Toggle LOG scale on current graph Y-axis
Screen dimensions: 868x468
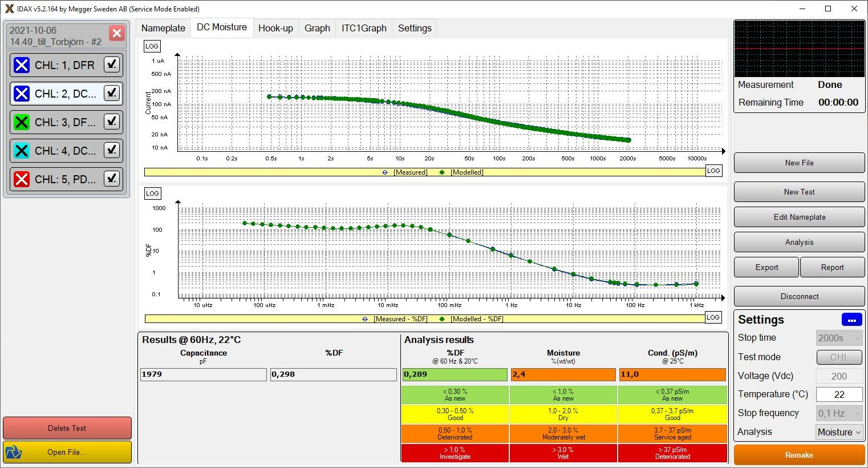click(x=152, y=46)
